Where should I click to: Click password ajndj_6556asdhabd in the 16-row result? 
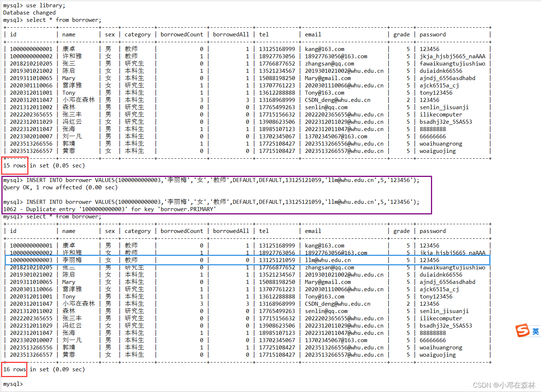point(447,282)
